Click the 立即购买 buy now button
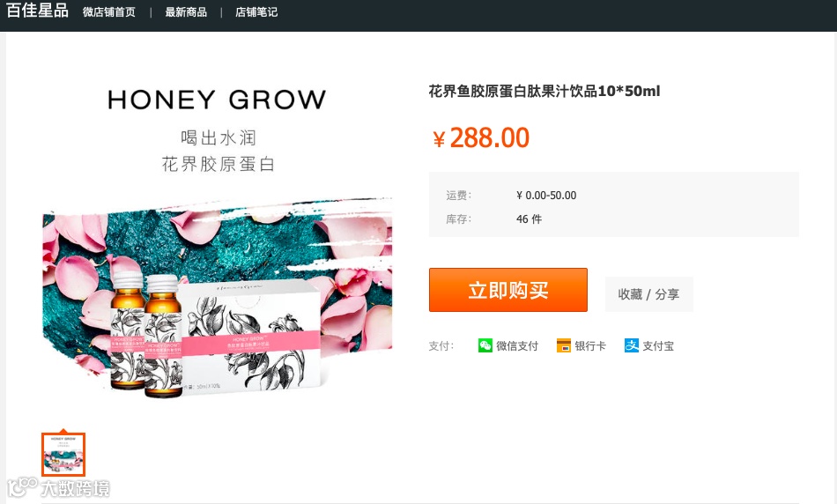This screenshot has height=504, width=837. (x=508, y=290)
